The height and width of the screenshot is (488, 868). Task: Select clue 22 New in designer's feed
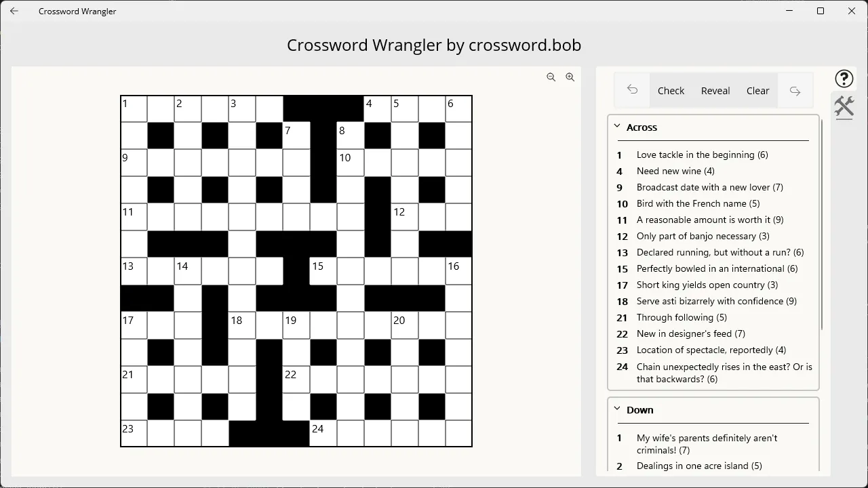point(713,333)
